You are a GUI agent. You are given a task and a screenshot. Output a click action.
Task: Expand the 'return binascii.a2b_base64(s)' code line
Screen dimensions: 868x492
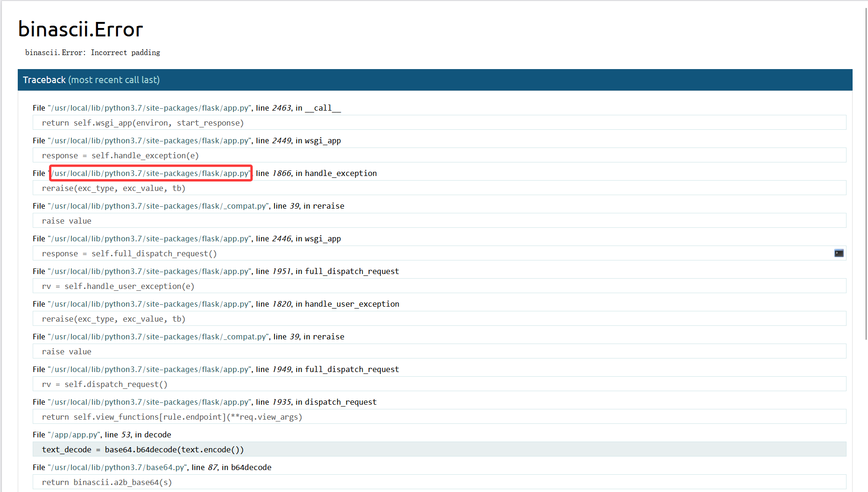pos(106,482)
